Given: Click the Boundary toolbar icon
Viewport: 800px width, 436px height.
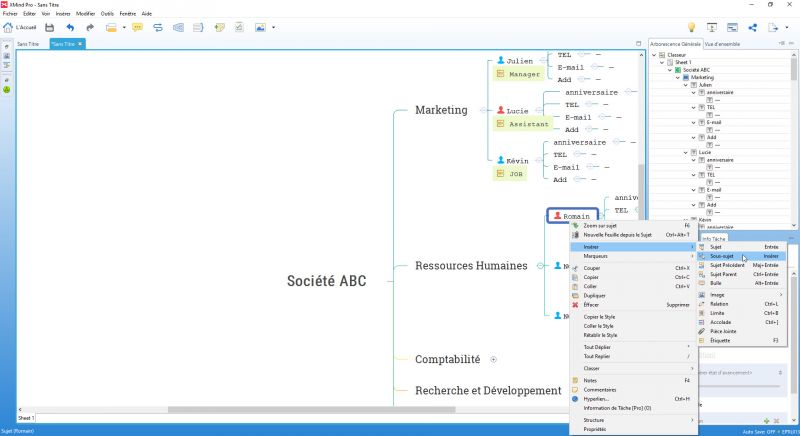Looking at the screenshot, I should tap(178, 28).
